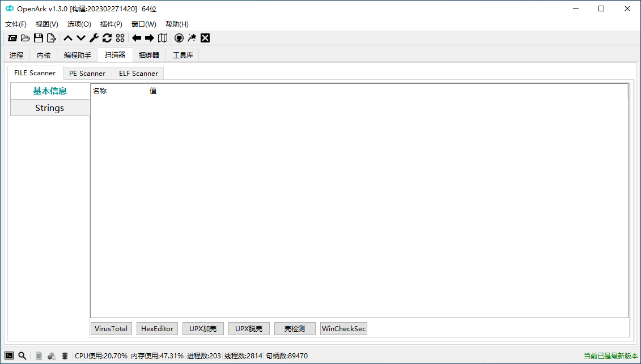This screenshot has height=364, width=641.
Task: Close the OpenArk window
Action: (x=627, y=8)
